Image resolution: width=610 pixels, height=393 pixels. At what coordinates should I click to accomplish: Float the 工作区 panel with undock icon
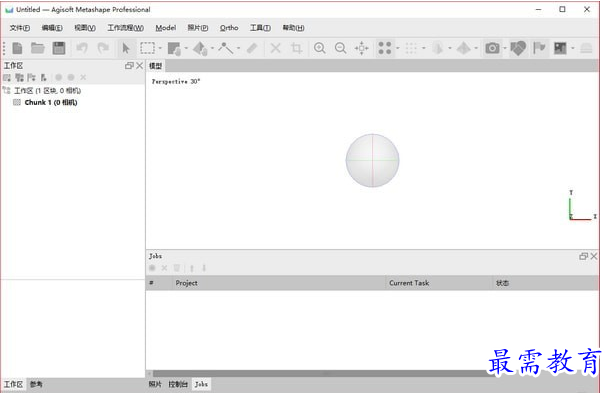tap(129, 65)
